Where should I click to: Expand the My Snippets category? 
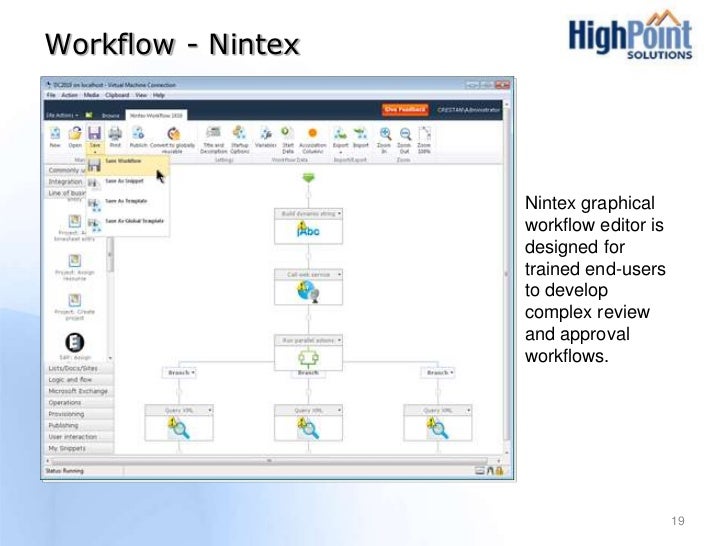[79, 448]
